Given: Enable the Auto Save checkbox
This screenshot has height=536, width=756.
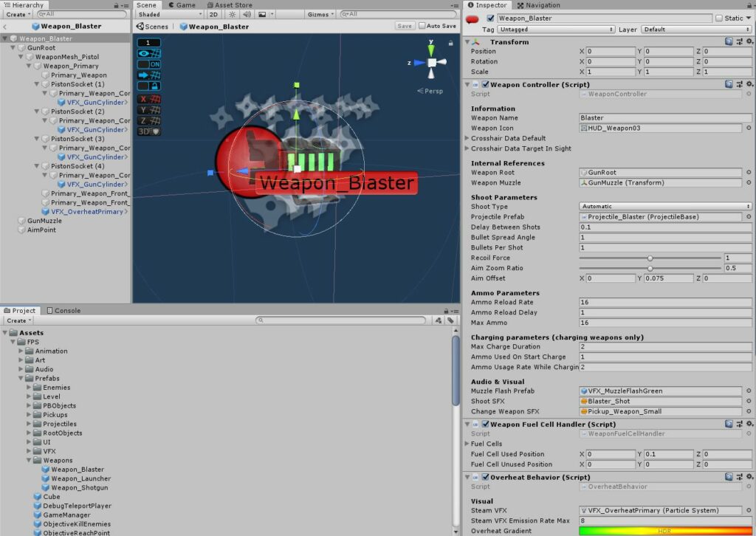Looking at the screenshot, I should coord(422,26).
